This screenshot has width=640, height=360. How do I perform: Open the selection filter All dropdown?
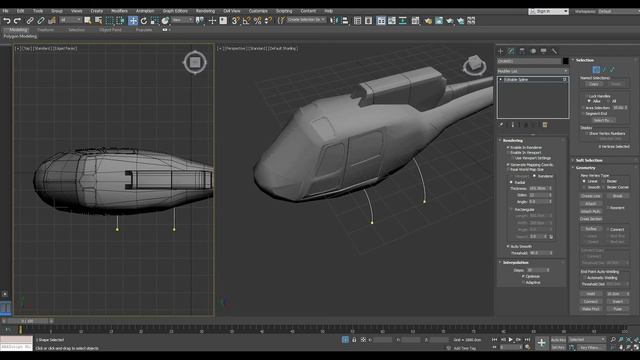(x=70, y=20)
